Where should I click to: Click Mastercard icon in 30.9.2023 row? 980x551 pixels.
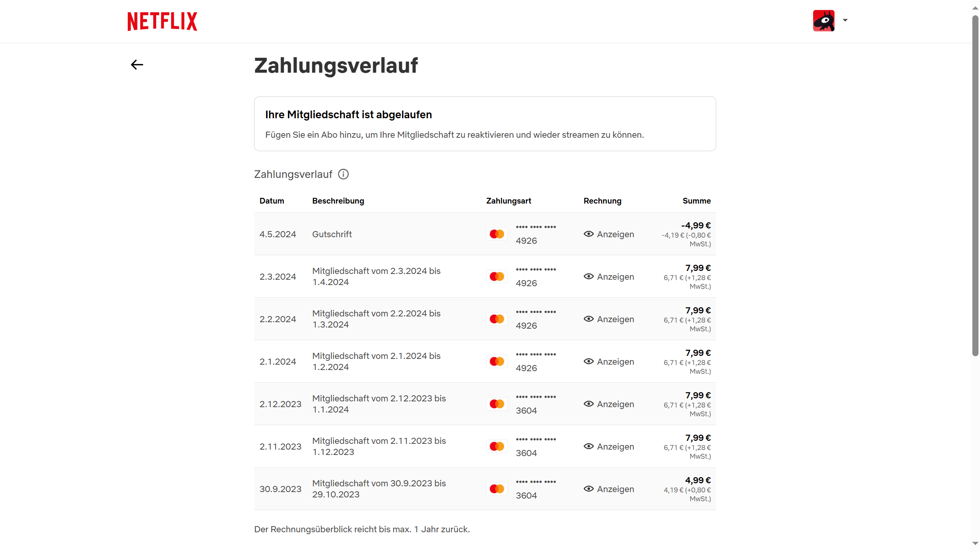(497, 489)
